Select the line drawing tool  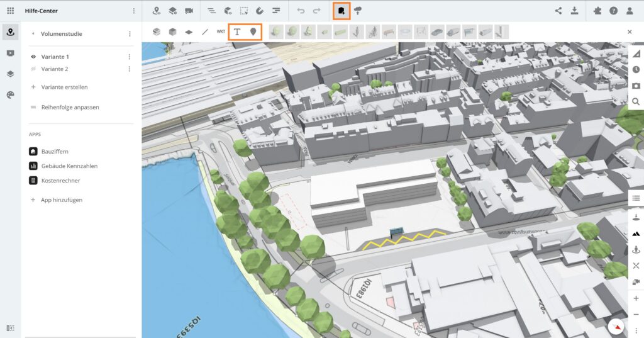[205, 31]
